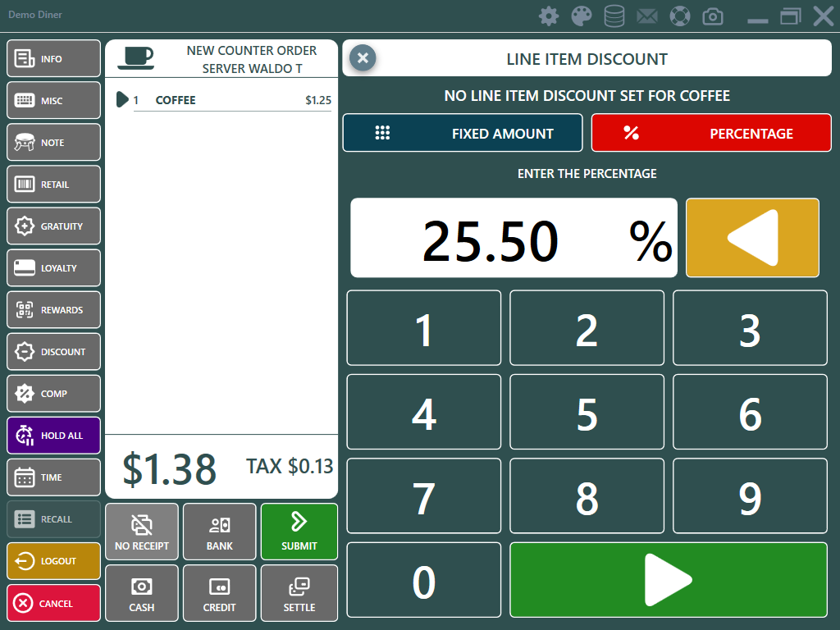The image size is (840, 630).
Task: Open the Discount side menu
Action: [54, 352]
